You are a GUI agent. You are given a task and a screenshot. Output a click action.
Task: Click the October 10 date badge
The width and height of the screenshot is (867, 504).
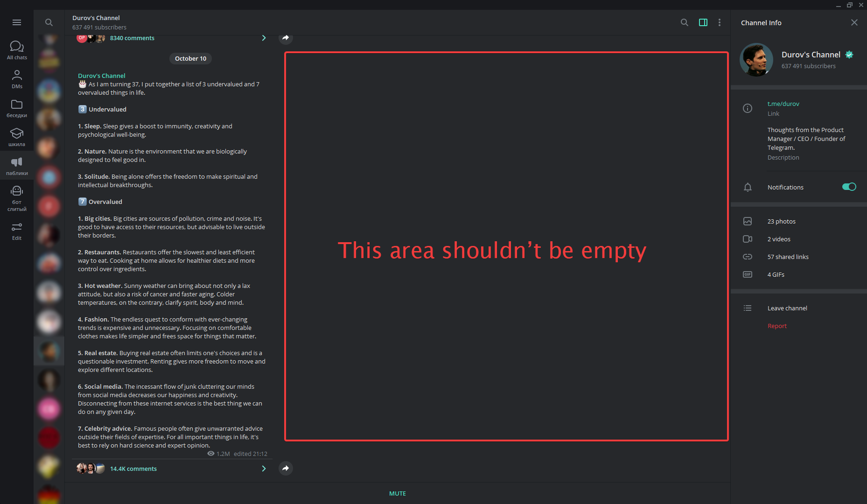click(x=190, y=58)
